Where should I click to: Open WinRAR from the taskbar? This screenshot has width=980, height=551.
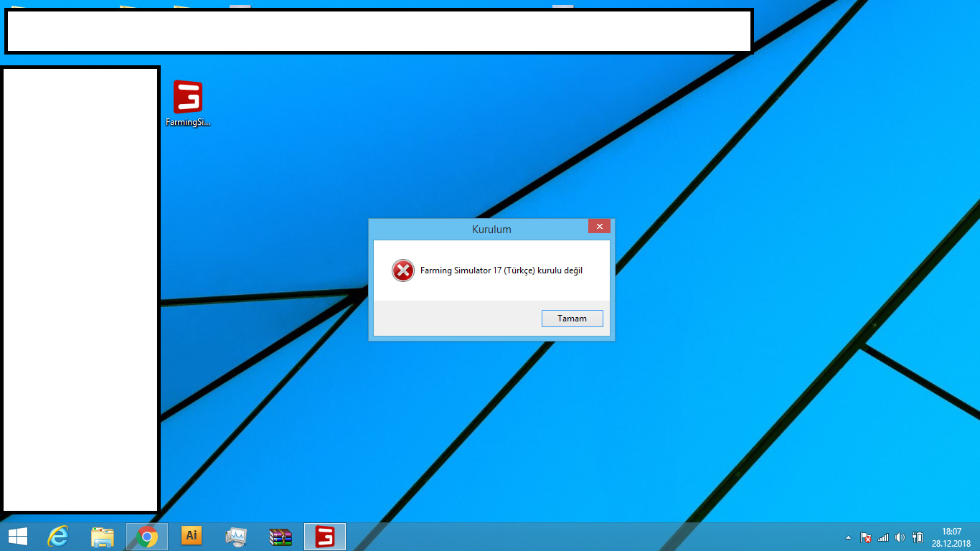coord(281,537)
